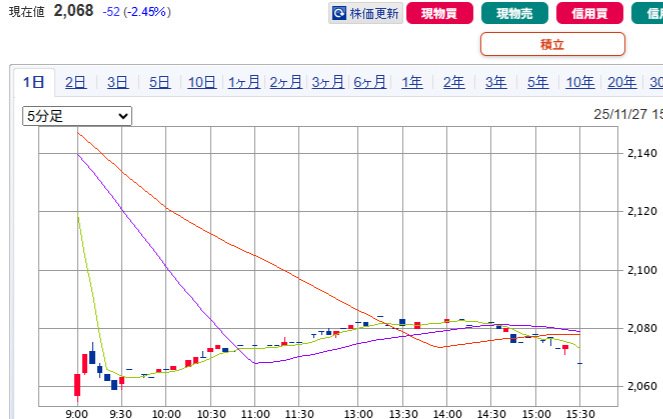Click the 株価更新 refresh icon button
The height and width of the screenshot is (419, 663).
365,14
